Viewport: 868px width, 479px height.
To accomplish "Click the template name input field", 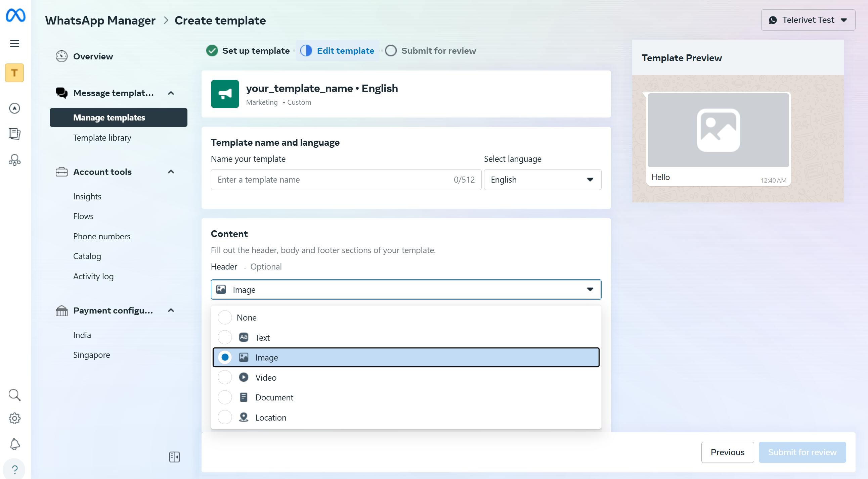I will [346, 179].
